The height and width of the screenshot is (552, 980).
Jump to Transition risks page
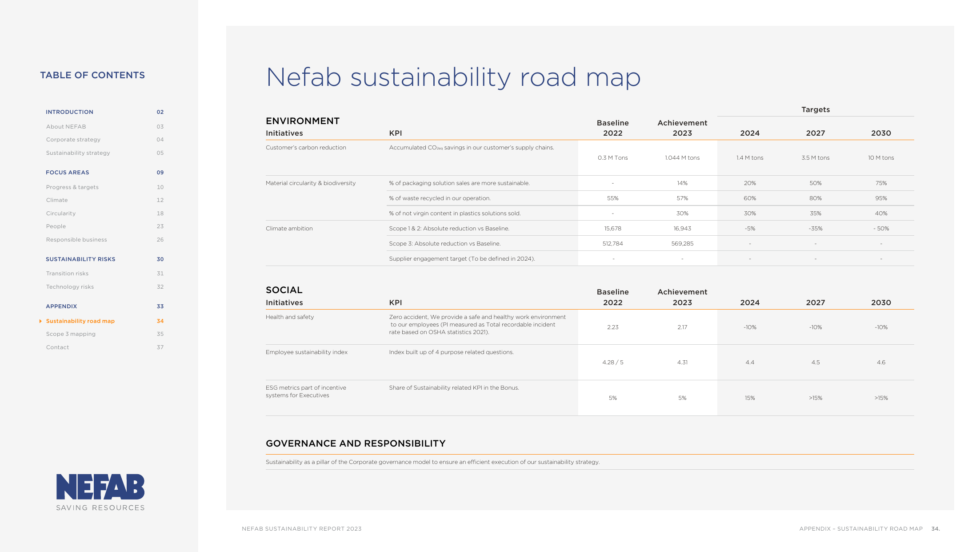tap(67, 274)
